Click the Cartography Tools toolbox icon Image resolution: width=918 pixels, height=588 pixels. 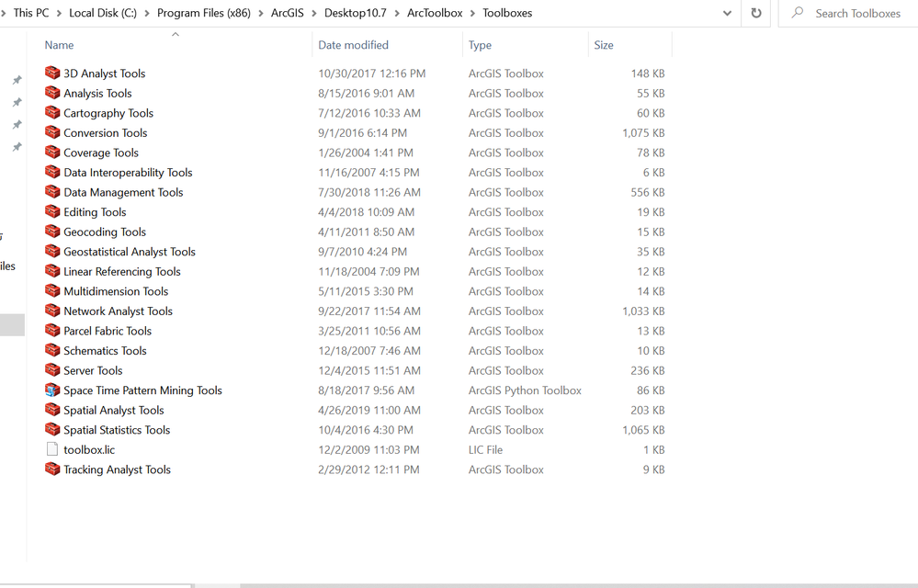coord(52,112)
